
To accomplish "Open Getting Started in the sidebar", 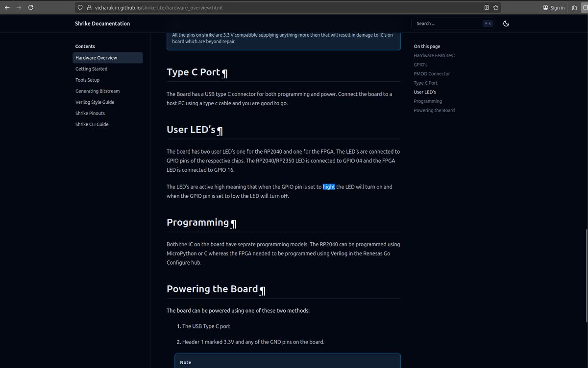I will (x=91, y=69).
